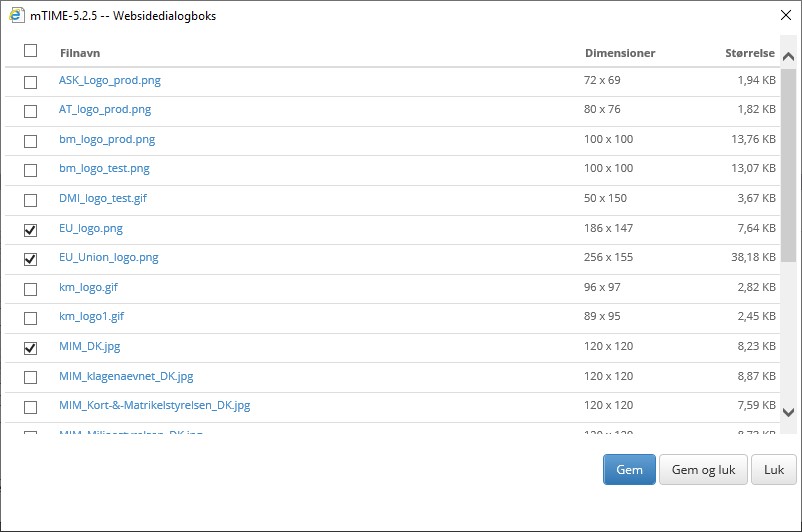Check the ASK_Logo_prod.png checkbox
The image size is (802, 532).
click(x=30, y=82)
